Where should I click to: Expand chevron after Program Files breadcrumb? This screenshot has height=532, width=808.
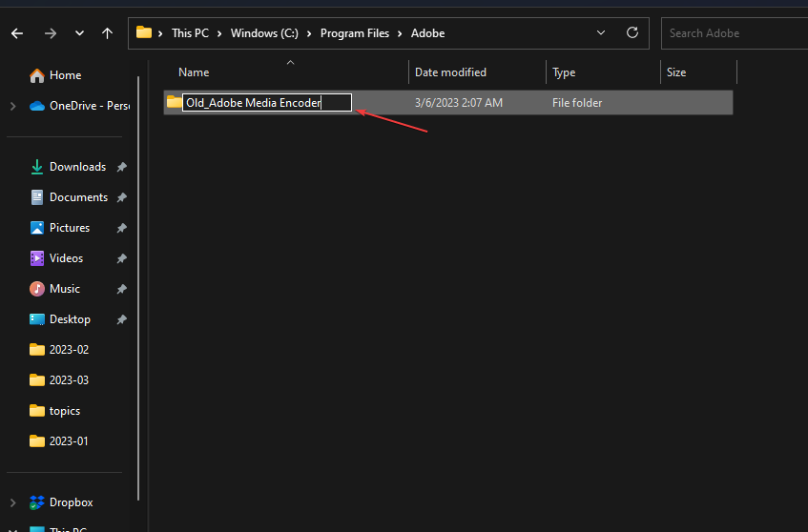[400, 33]
